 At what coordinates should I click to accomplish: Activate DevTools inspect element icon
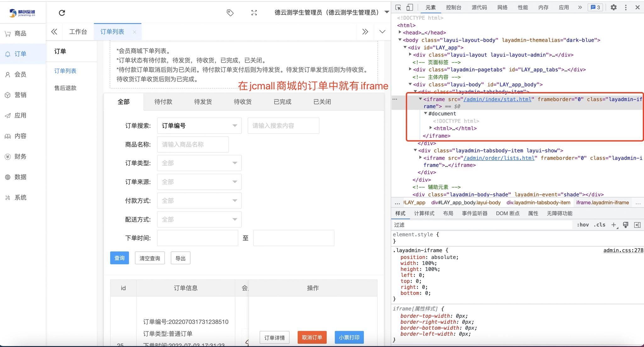tap(398, 7)
